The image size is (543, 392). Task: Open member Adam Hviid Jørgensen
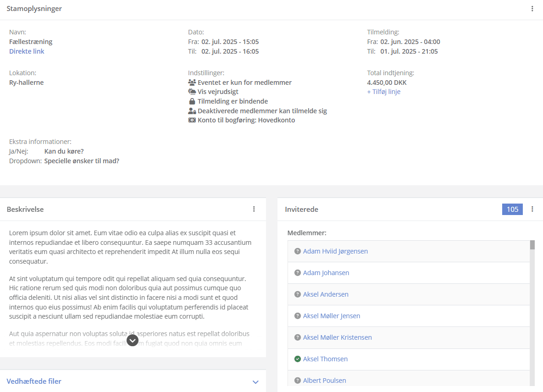point(335,251)
